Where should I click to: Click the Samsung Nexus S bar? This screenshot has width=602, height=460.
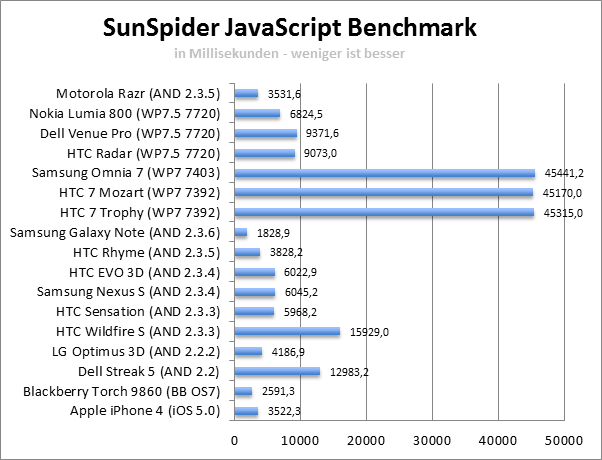(x=255, y=292)
